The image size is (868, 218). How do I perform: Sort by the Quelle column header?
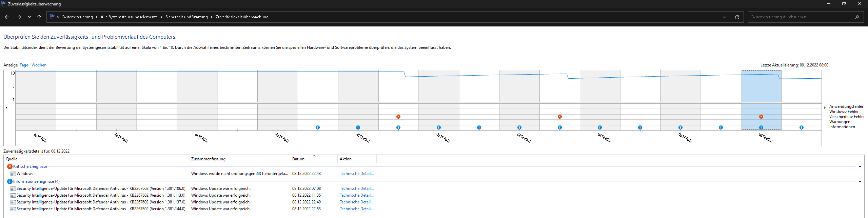click(x=96, y=159)
